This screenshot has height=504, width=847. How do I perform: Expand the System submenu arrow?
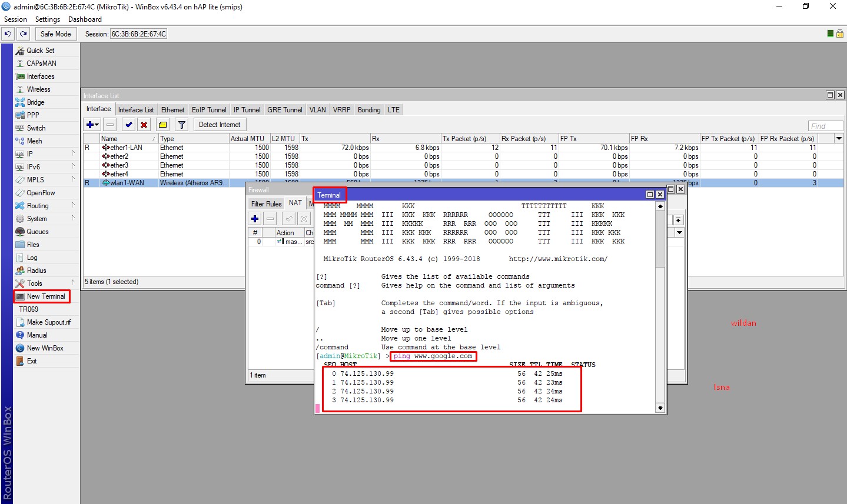73,219
